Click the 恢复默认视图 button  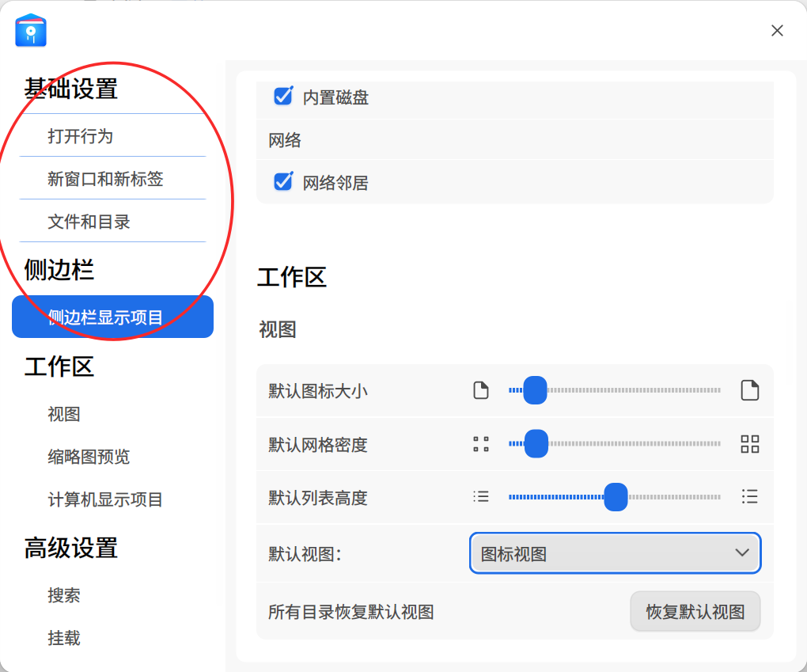point(695,611)
